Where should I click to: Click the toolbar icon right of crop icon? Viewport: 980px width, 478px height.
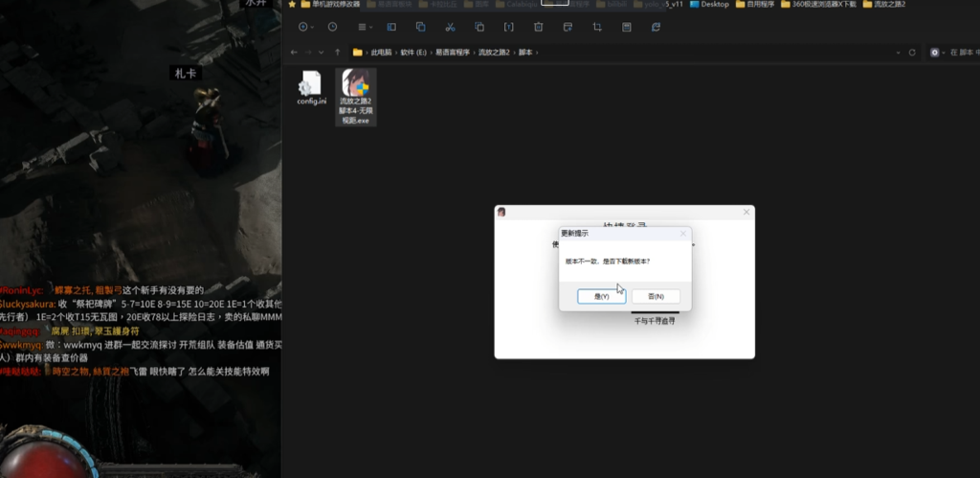point(626,27)
